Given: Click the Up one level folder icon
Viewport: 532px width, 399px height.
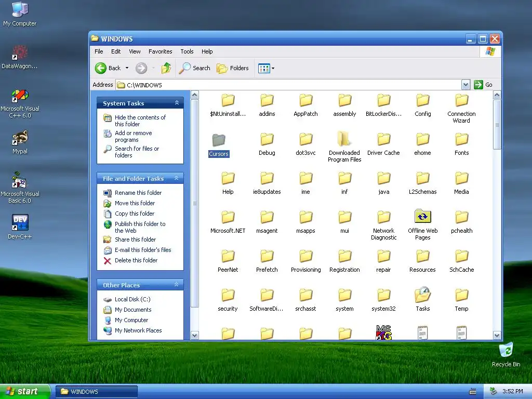Looking at the screenshot, I should 166,68.
